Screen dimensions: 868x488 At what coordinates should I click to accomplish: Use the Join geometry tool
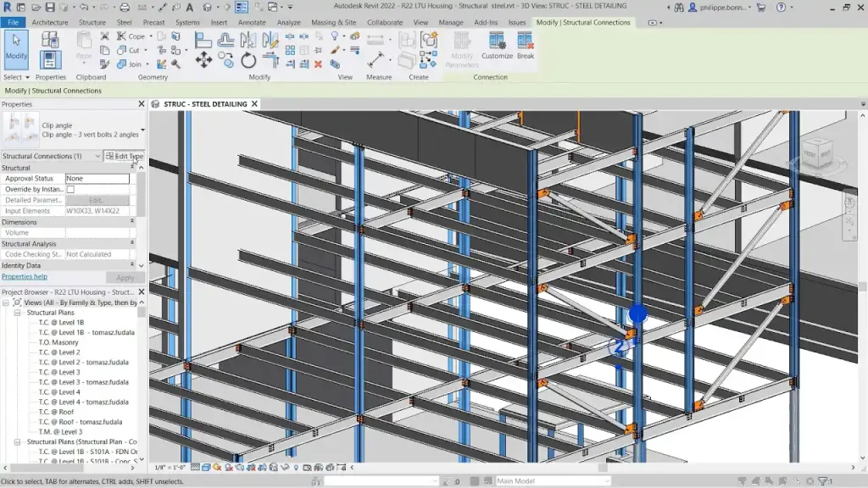131,64
